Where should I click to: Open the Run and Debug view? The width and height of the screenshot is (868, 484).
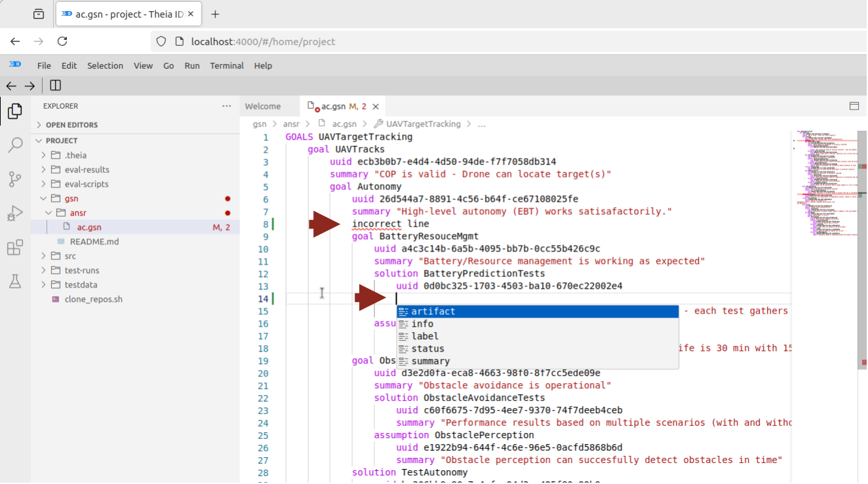14,214
